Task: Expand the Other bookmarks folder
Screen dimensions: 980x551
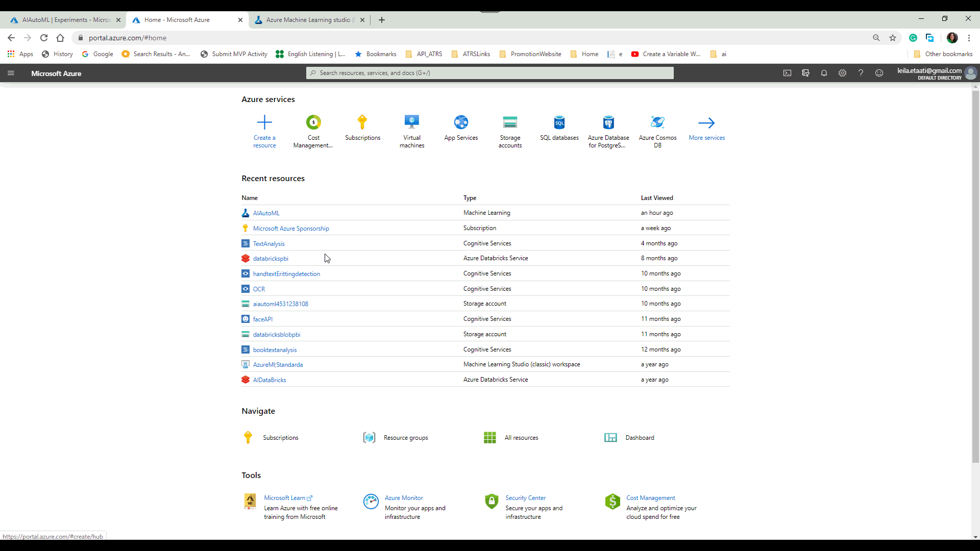Action: [x=944, y=54]
